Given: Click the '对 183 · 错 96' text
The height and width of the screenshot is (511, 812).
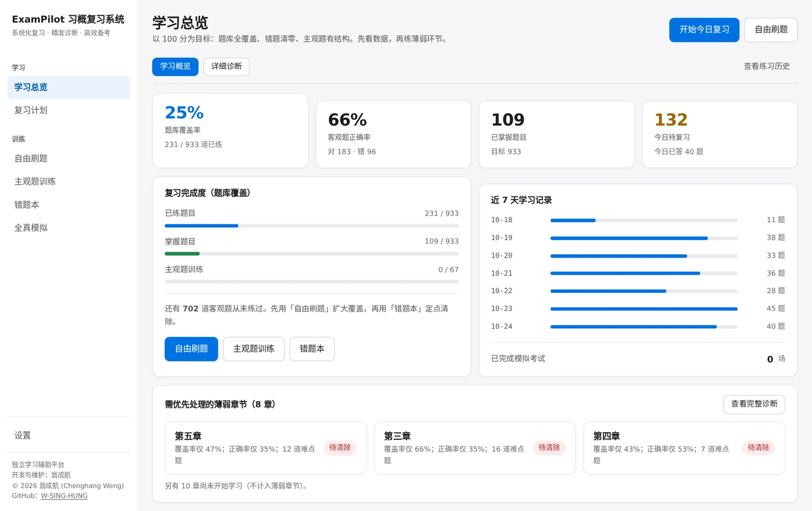Looking at the screenshot, I should coord(351,151).
